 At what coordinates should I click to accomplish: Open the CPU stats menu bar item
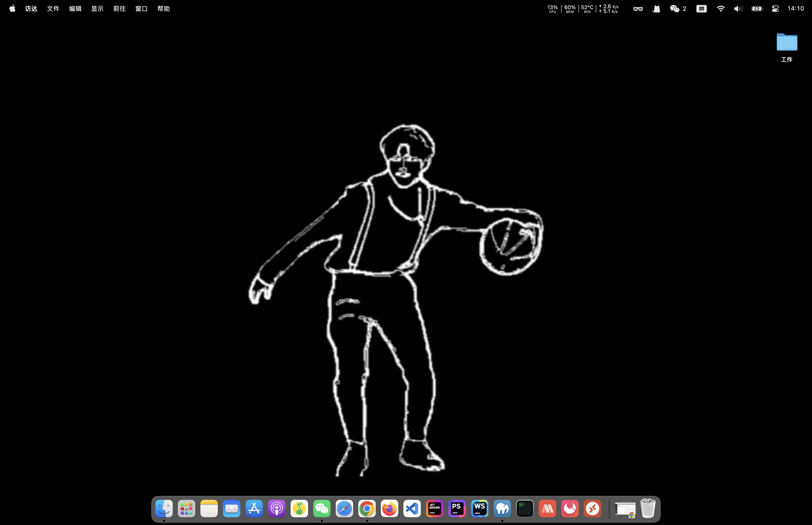[552, 9]
